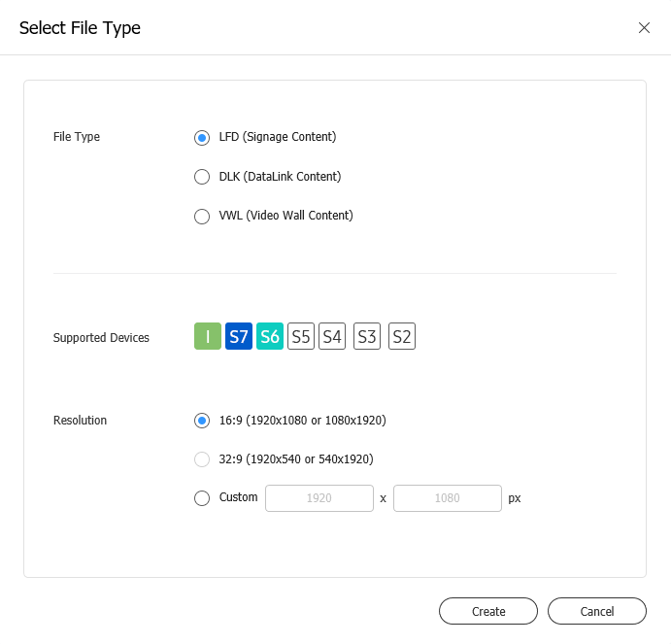Switch to the Custom resolution radio button

pos(202,498)
